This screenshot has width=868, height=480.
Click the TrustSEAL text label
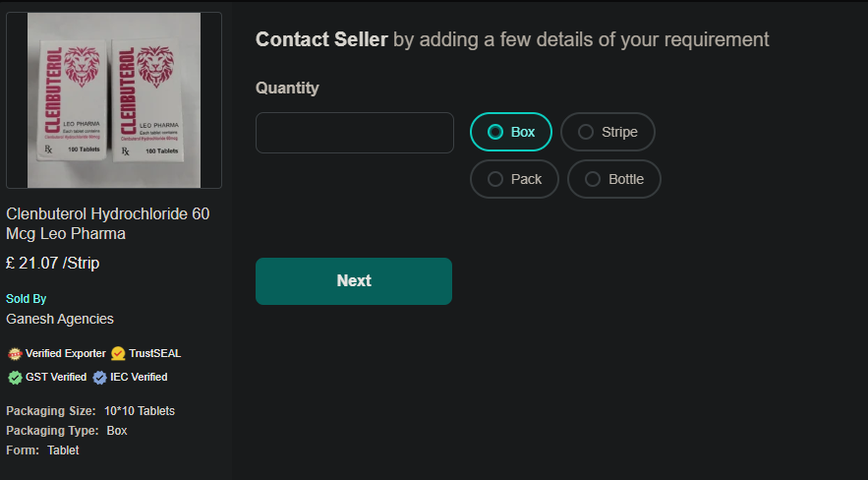pyautogui.click(x=154, y=353)
